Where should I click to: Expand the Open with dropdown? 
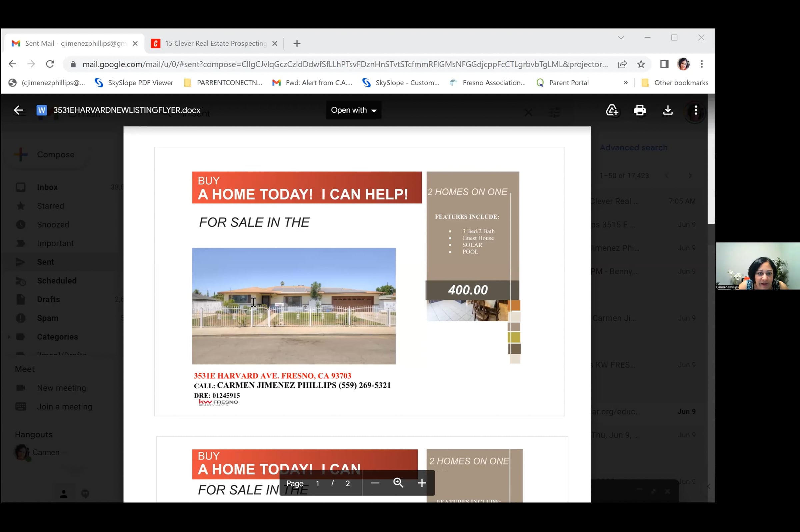point(354,110)
